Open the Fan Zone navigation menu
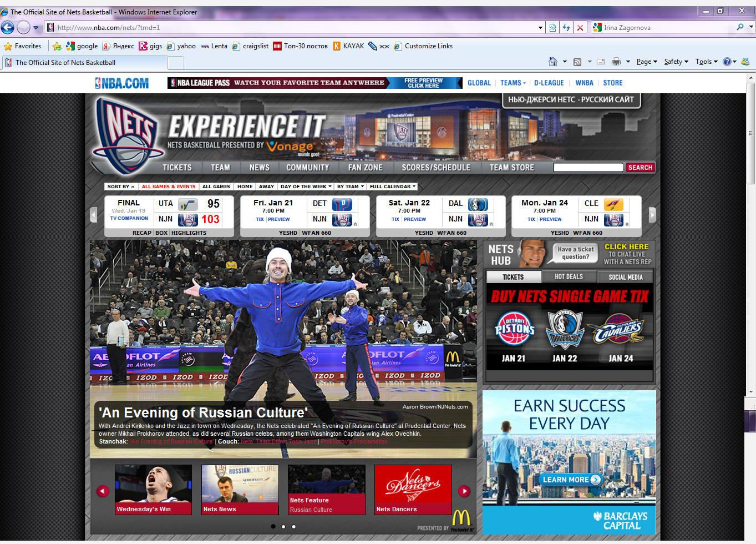 pyautogui.click(x=365, y=168)
